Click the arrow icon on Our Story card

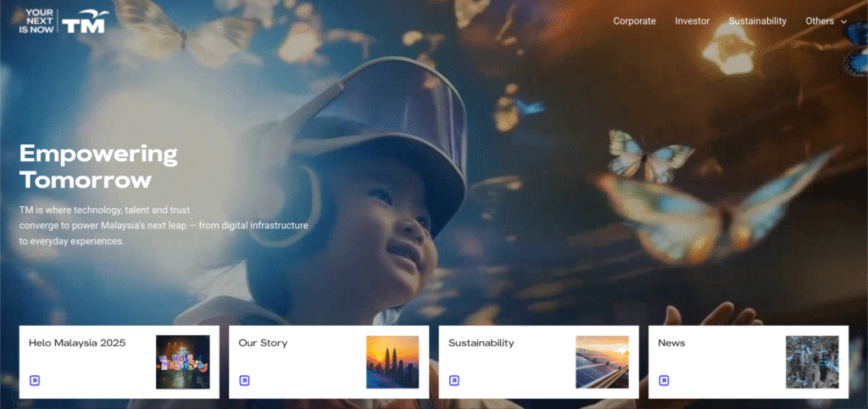pos(244,380)
